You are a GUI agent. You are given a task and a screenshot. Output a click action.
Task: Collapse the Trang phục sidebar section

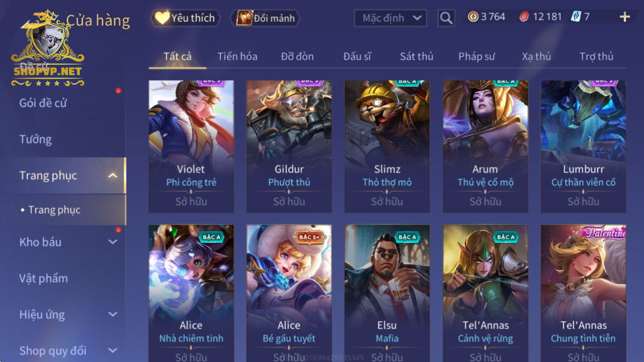click(x=113, y=176)
